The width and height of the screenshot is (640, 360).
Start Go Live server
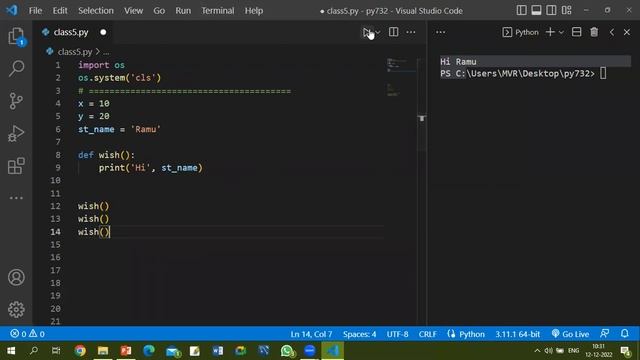570,334
